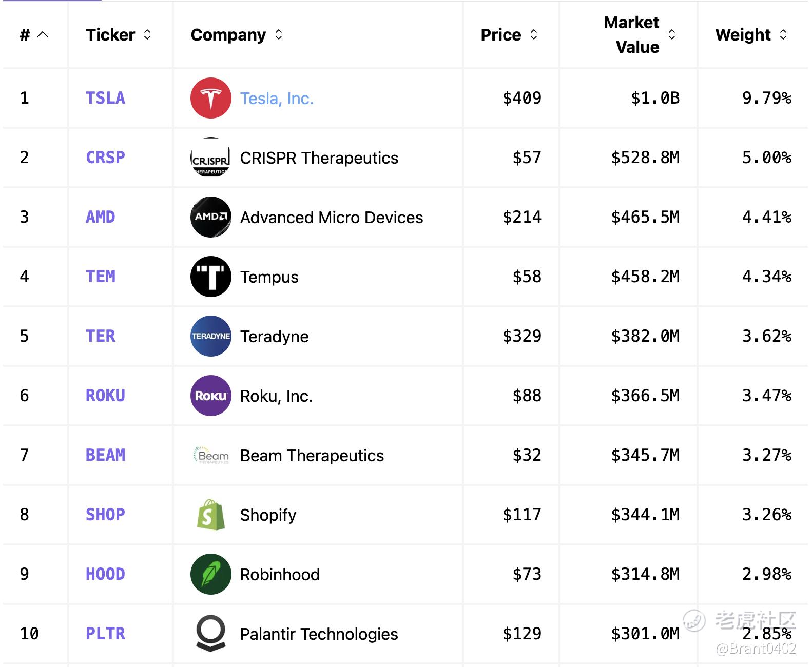This screenshot has width=812, height=667.
Task: Sort table by Price column
Action: point(534,34)
